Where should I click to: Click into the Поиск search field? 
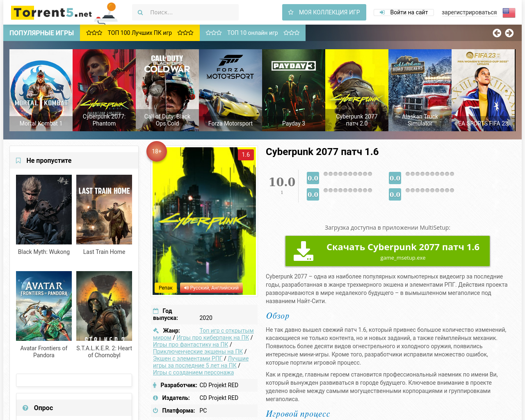tap(185, 12)
